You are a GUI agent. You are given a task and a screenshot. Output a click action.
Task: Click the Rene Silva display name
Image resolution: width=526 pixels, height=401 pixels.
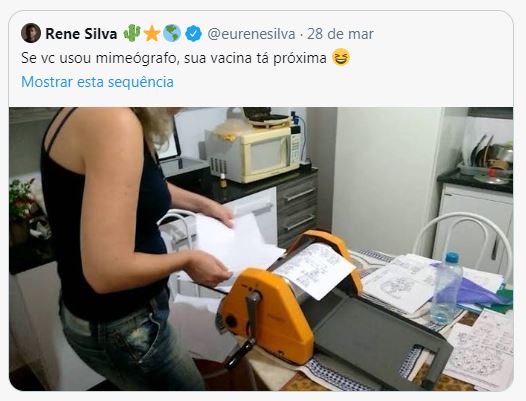point(81,34)
